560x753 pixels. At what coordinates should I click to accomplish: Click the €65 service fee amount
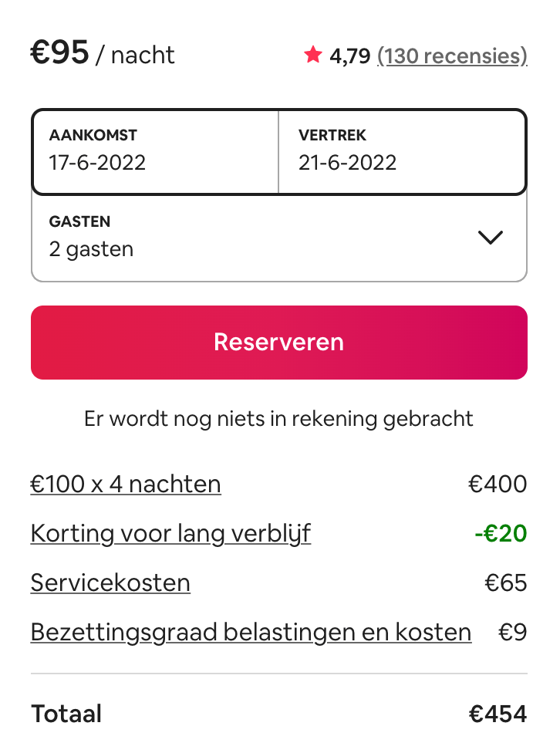point(506,583)
